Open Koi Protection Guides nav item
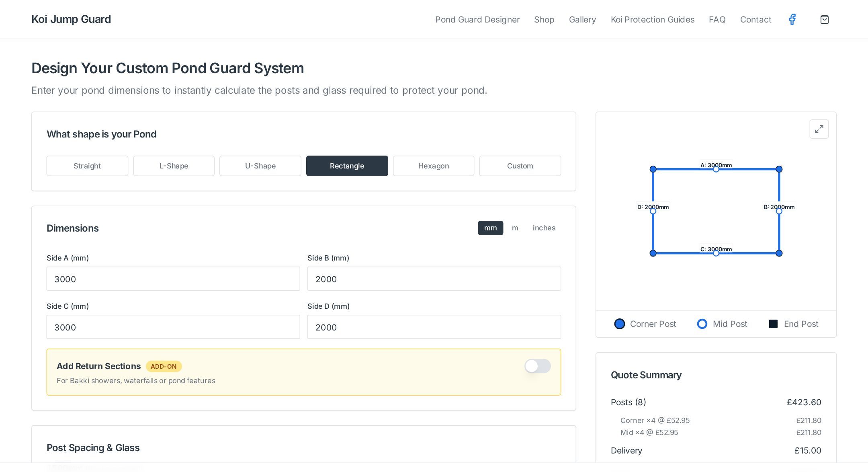 click(653, 19)
